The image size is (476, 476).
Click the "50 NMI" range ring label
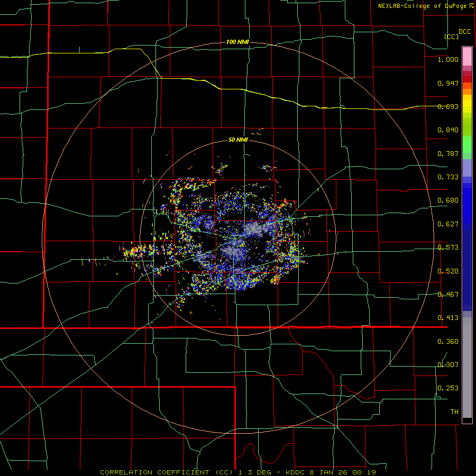pos(238,140)
